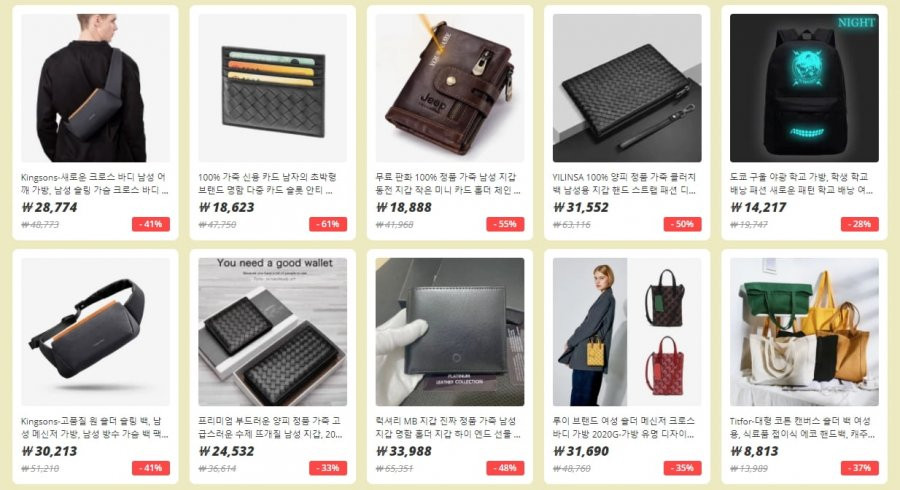Click the -55% discount badge on Jeep wallet

click(505, 224)
